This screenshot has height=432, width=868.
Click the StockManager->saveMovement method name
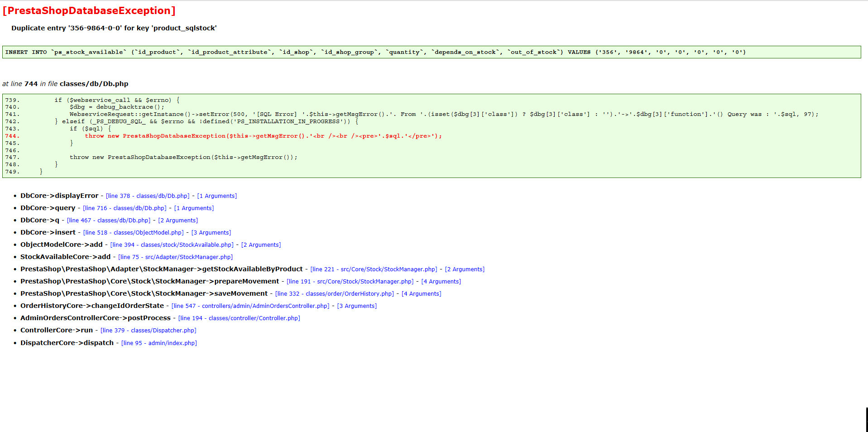tap(144, 293)
